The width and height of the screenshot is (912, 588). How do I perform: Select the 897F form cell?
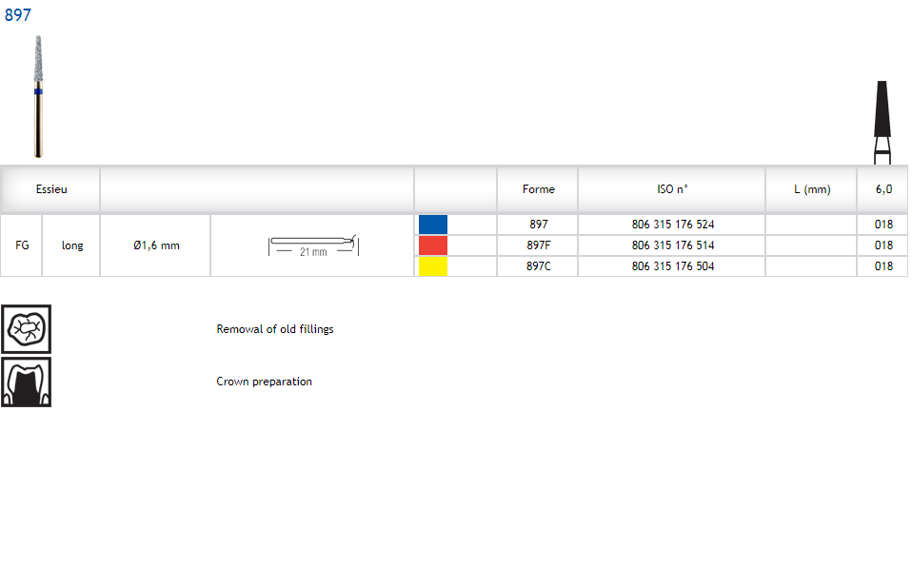point(539,245)
